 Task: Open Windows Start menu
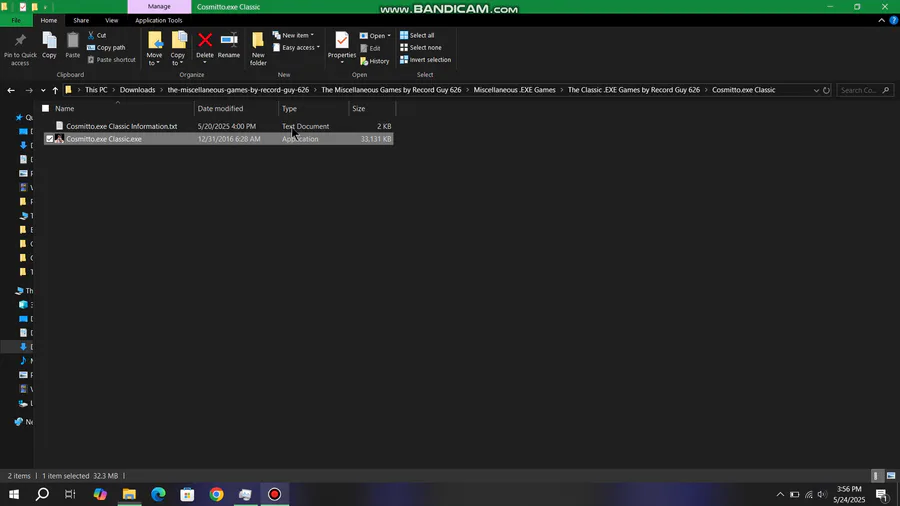pyautogui.click(x=14, y=494)
